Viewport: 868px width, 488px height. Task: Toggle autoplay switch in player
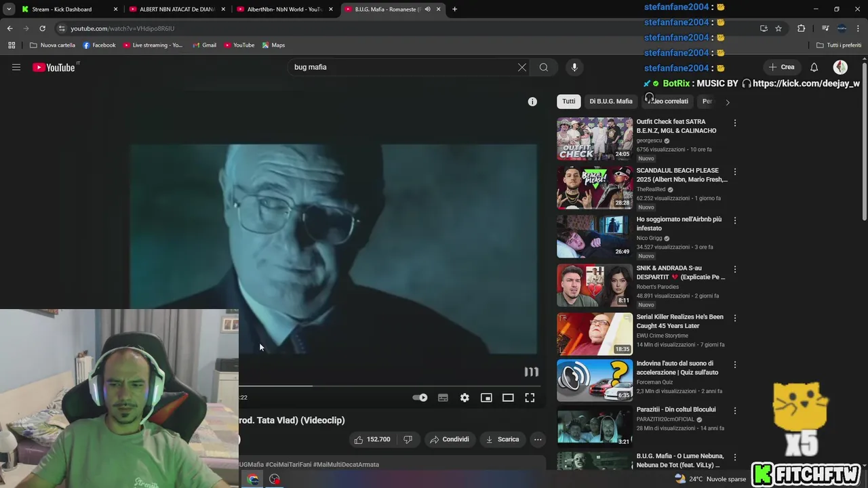(x=420, y=398)
